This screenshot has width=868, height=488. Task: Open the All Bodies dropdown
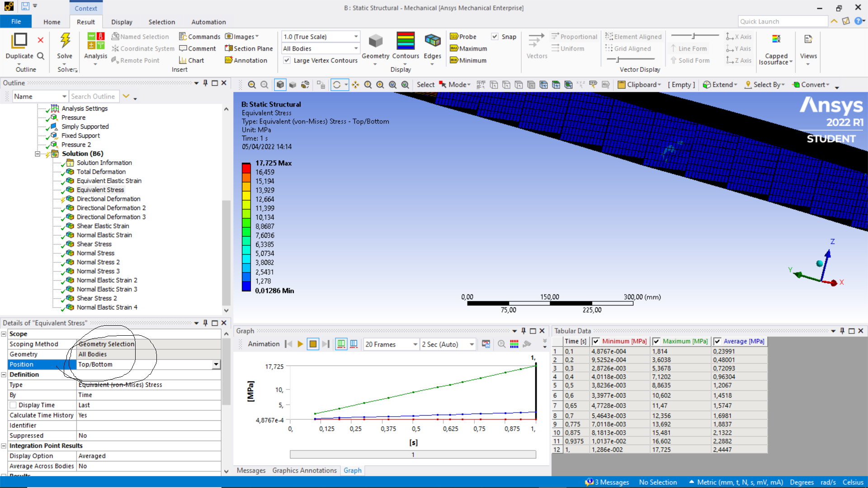[x=356, y=48]
